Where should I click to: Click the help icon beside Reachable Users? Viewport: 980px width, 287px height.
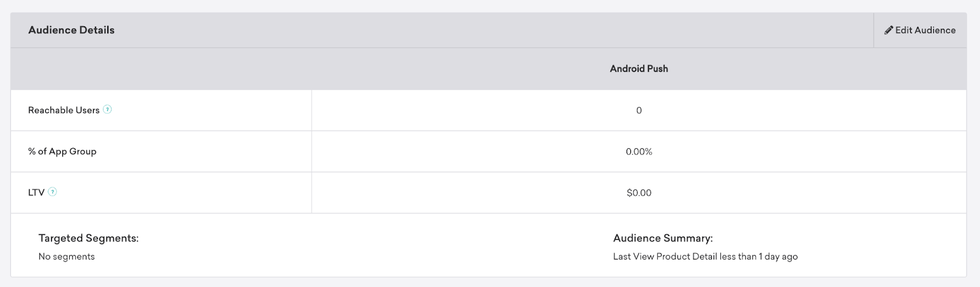pyautogui.click(x=107, y=110)
